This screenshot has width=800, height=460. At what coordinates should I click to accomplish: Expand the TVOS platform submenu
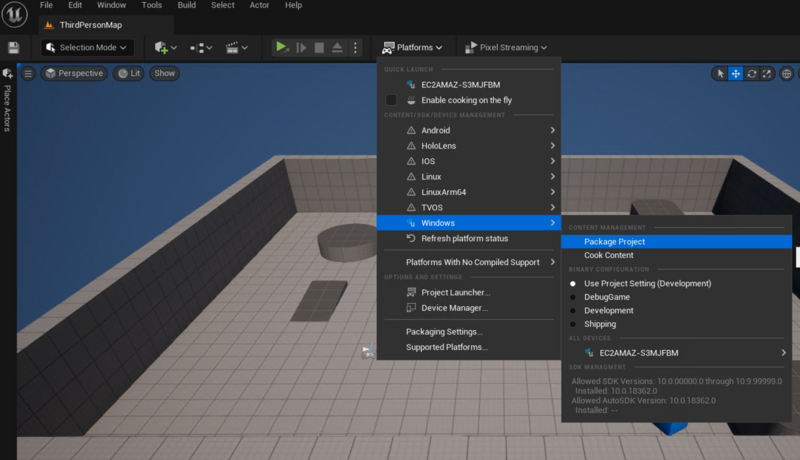469,208
